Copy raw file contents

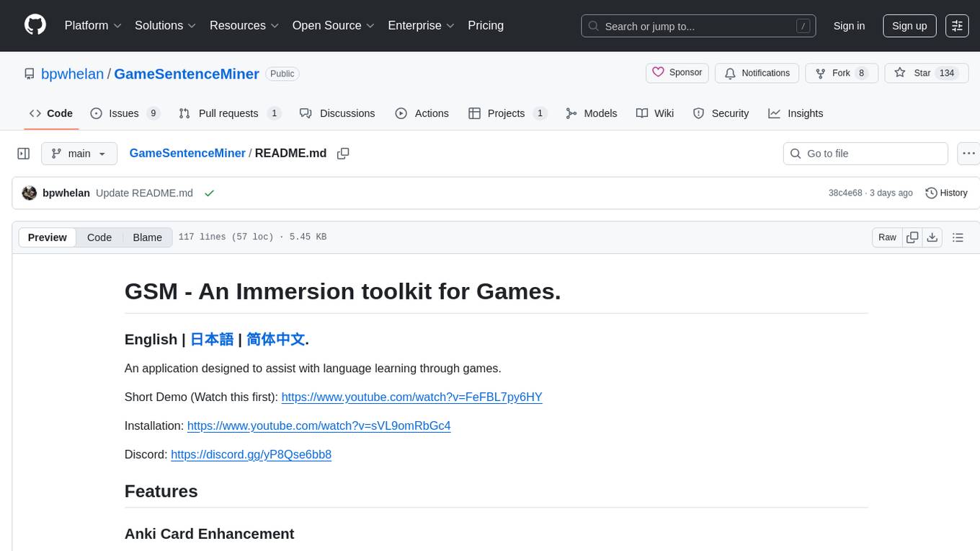(912, 237)
